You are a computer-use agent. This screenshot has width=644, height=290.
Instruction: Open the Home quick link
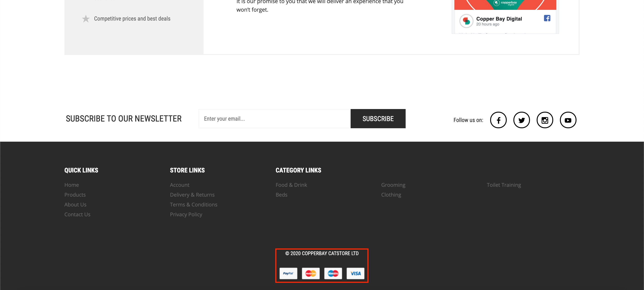72,185
